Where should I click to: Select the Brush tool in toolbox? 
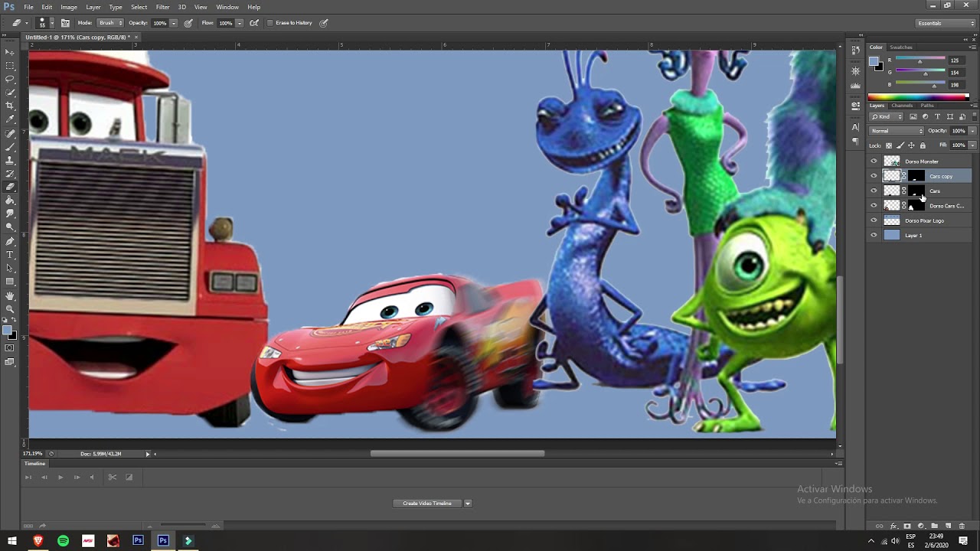coord(10,146)
